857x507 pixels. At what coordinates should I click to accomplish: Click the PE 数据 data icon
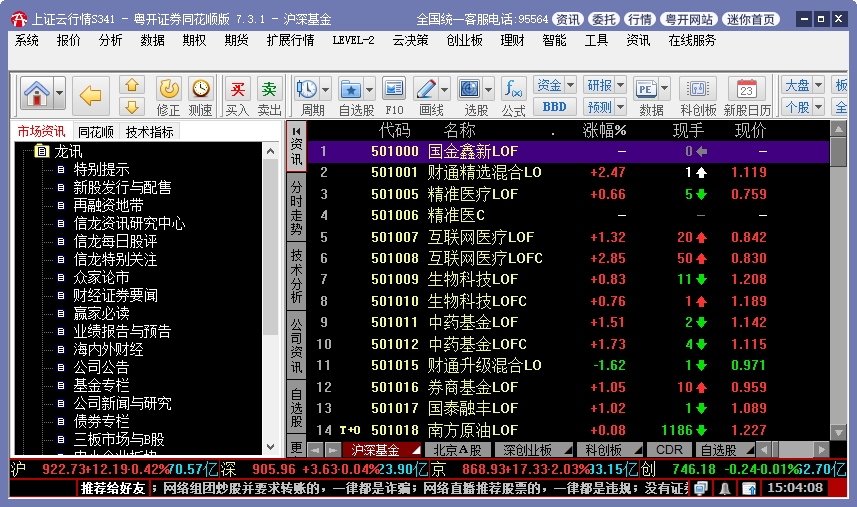point(645,89)
